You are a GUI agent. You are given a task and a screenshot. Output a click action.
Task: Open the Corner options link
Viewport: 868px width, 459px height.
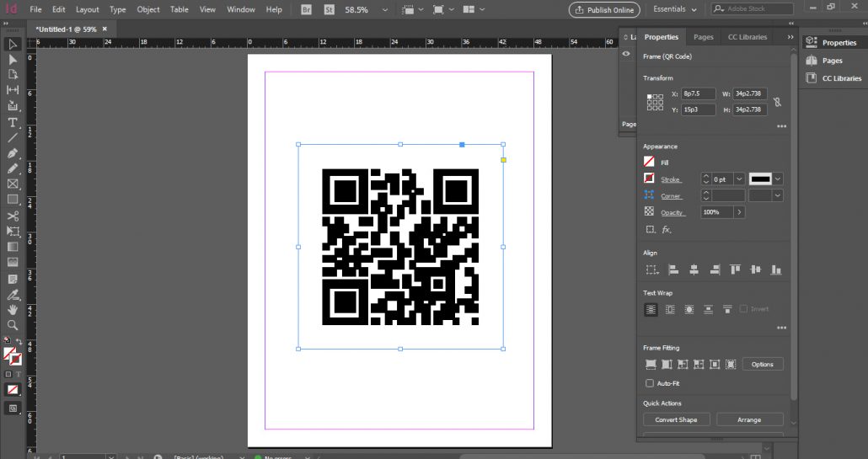[671, 196]
